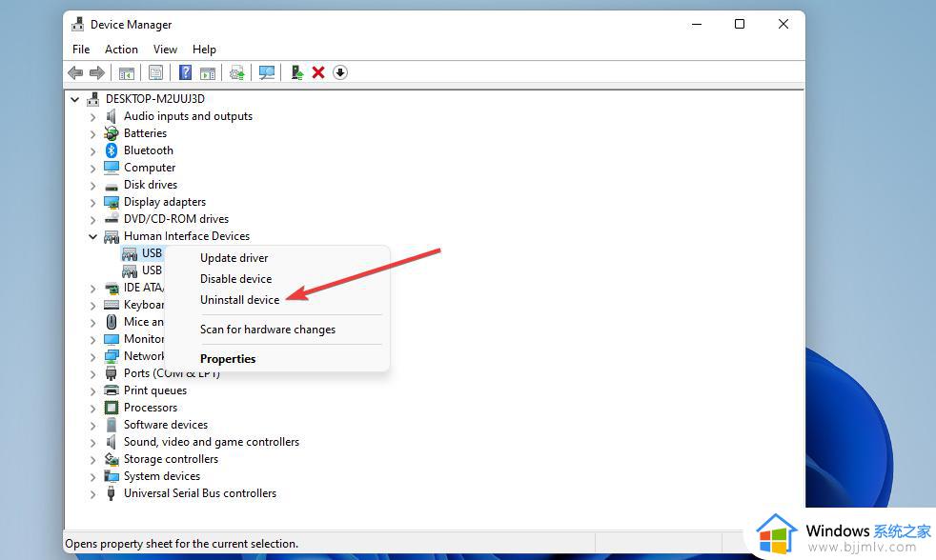Select the Disk drives tree item
Viewport: 936px width, 560px height.
[151, 185]
